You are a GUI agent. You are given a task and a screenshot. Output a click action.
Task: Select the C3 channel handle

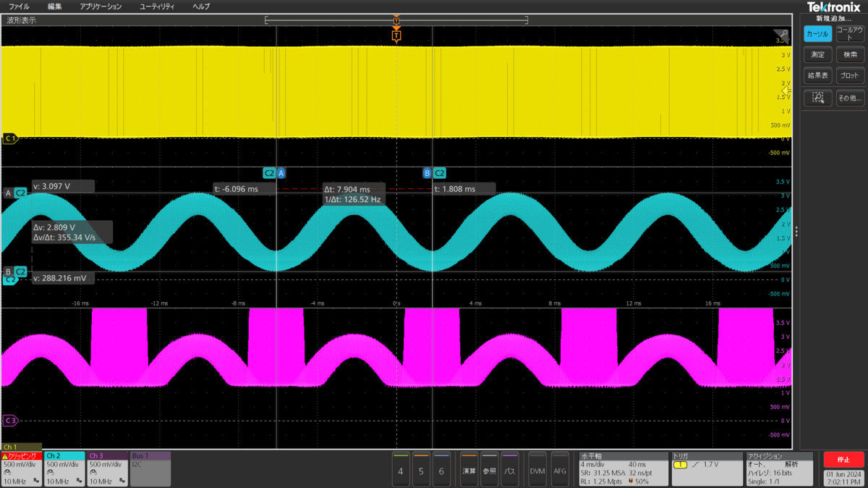point(10,420)
